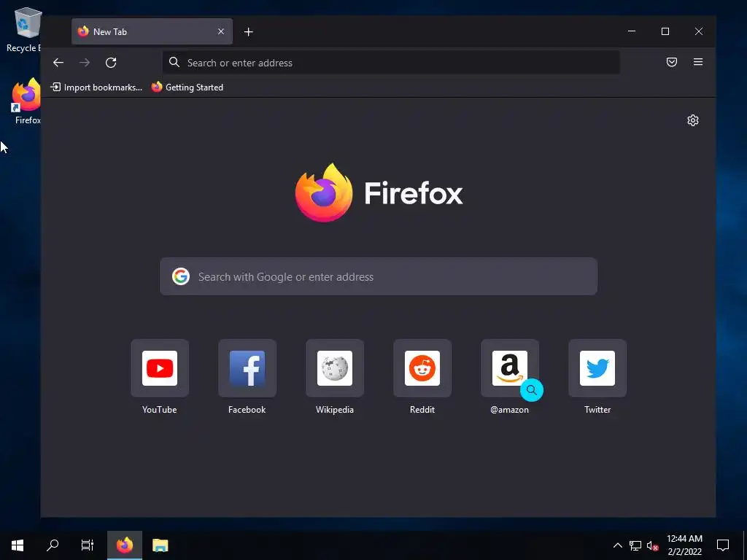The height and width of the screenshot is (560, 747).
Task: Focus the Search with Google field
Action: click(379, 276)
